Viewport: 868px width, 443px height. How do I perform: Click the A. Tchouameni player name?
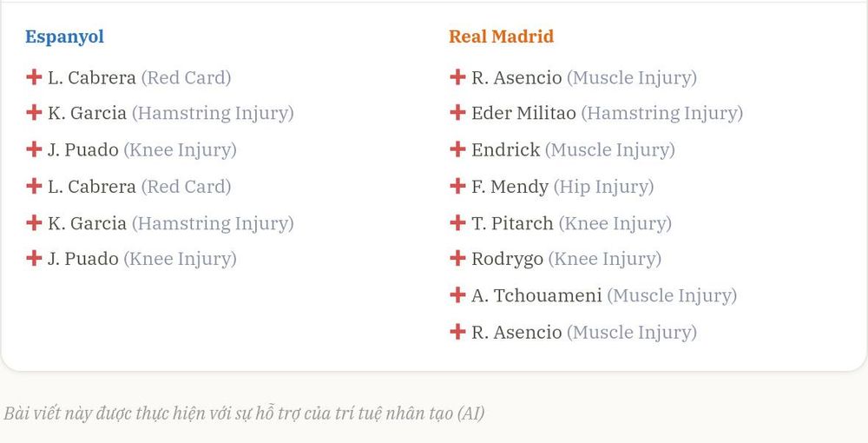pos(536,295)
